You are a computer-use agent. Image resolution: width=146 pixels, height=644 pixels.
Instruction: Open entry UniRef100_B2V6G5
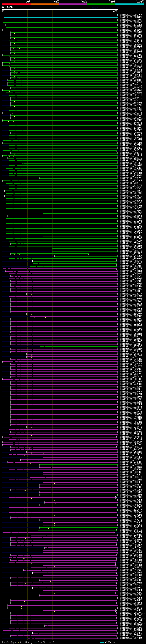[131, 263]
